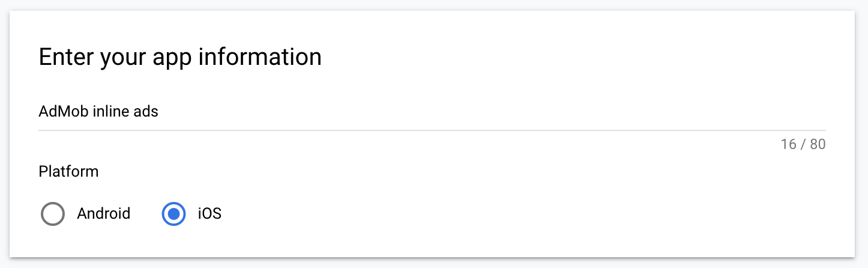The height and width of the screenshot is (268, 868).
Task: Select the iOS radio button
Action: pyautogui.click(x=174, y=214)
